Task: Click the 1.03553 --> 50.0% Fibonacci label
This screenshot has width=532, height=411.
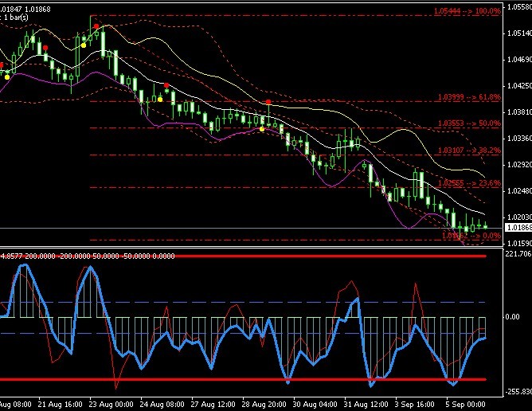Action: [x=469, y=123]
